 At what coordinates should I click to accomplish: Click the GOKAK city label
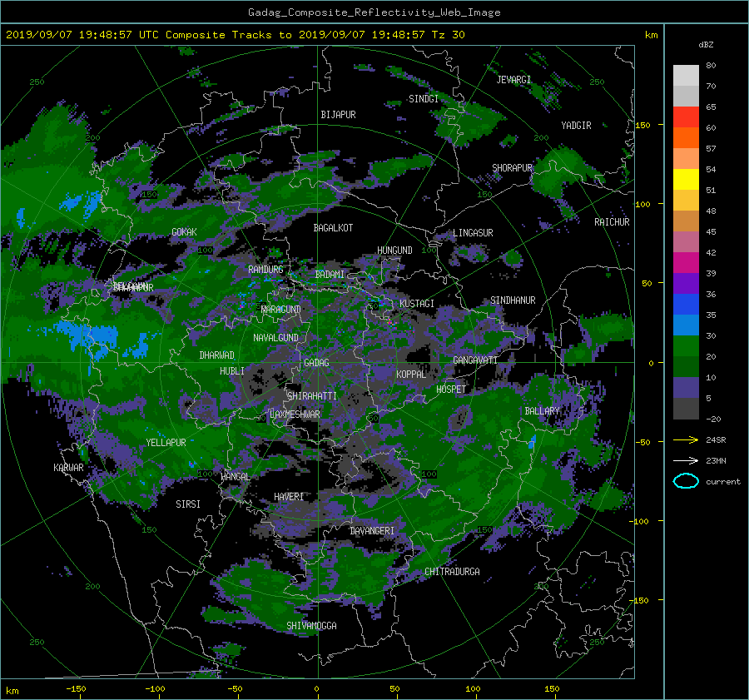pos(184,231)
